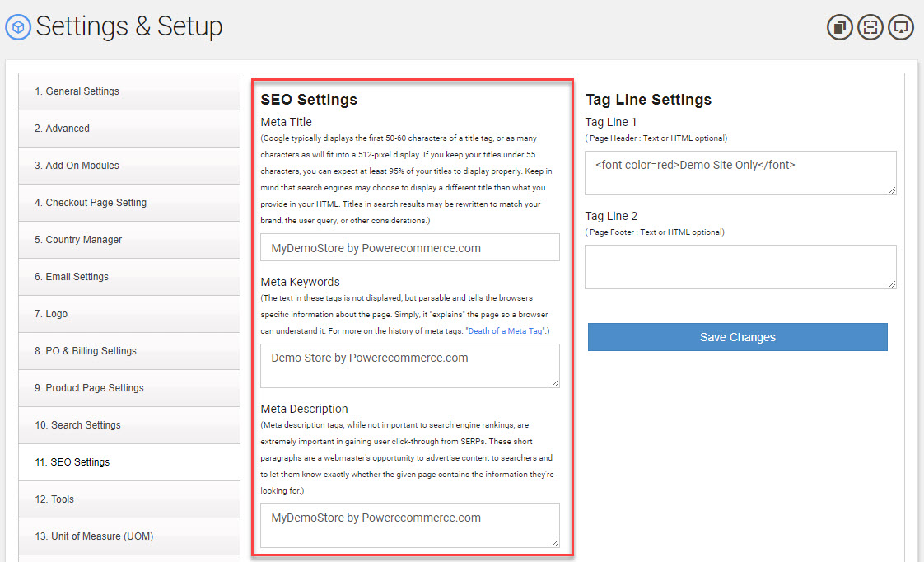Go to Checkout Page Setting

click(129, 203)
